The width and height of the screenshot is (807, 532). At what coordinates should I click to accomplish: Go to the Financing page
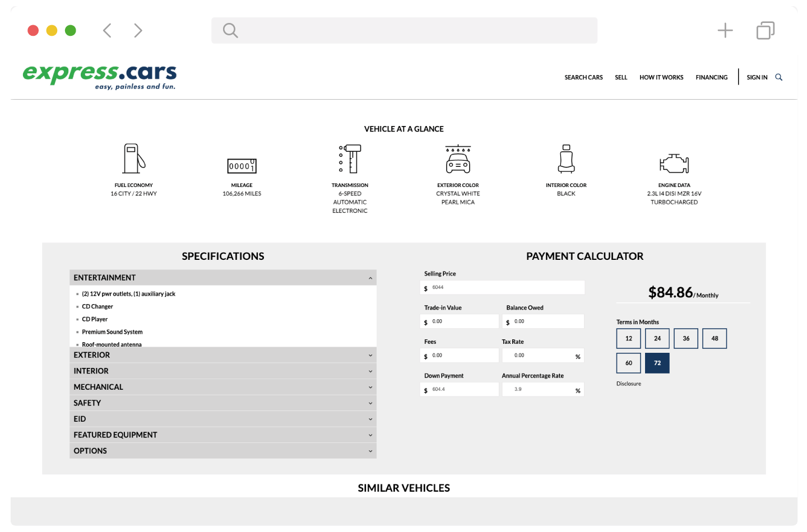click(711, 77)
